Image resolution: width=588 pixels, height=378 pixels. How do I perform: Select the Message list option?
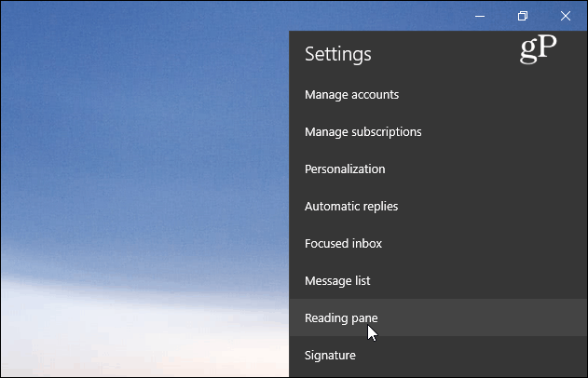pyautogui.click(x=438, y=280)
